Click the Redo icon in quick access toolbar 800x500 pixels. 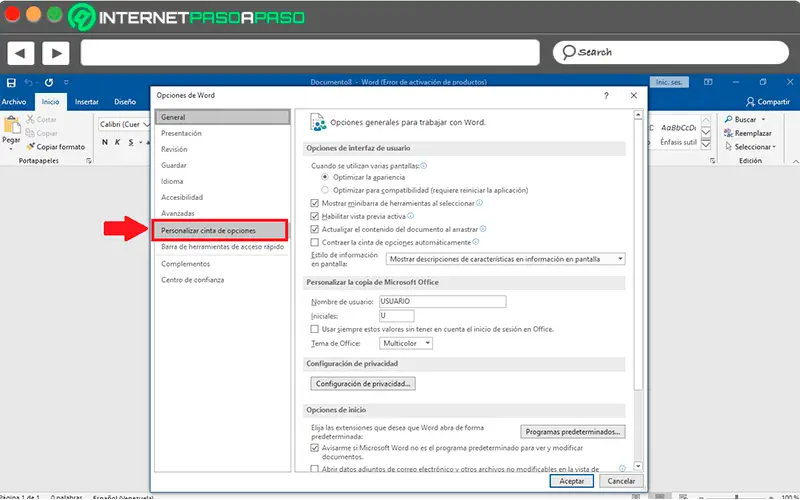pos(49,82)
